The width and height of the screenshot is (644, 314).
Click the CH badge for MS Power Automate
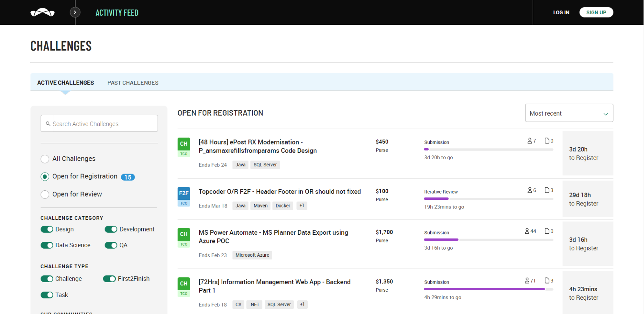(x=184, y=234)
